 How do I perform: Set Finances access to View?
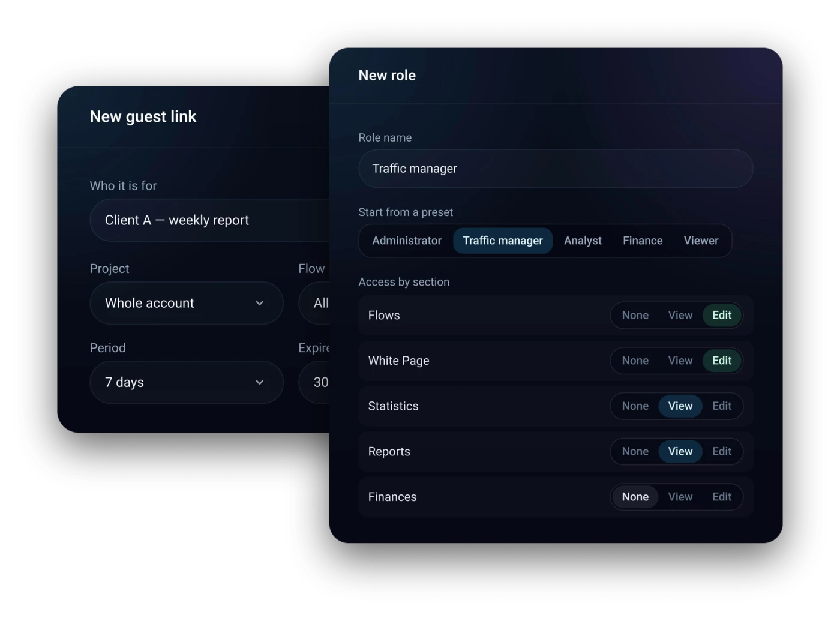pyautogui.click(x=680, y=497)
